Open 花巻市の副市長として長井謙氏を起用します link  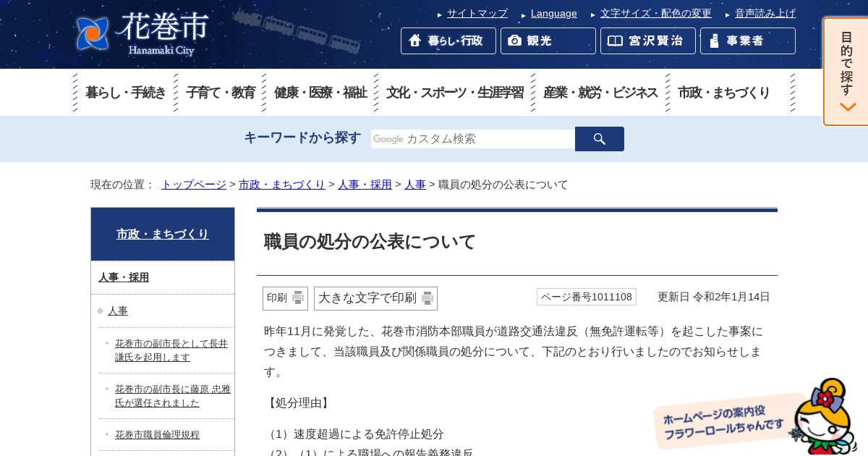171,350
